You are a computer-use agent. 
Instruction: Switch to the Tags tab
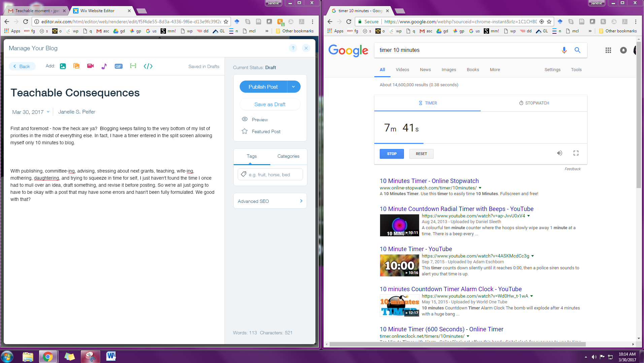(x=251, y=156)
